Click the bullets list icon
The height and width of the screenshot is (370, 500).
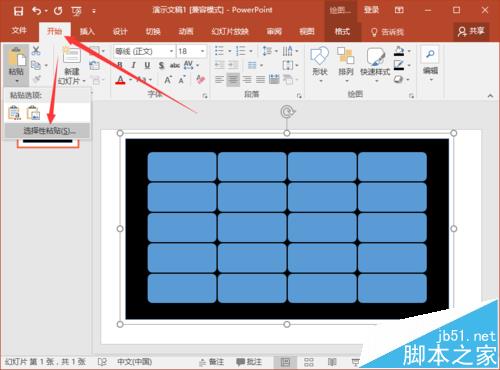(219, 51)
